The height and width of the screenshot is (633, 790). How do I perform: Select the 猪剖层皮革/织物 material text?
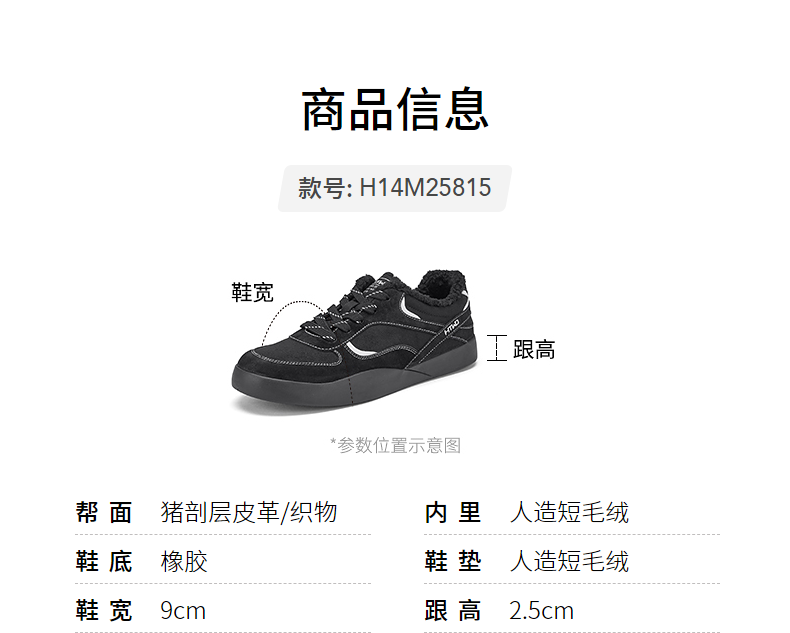click(x=249, y=513)
